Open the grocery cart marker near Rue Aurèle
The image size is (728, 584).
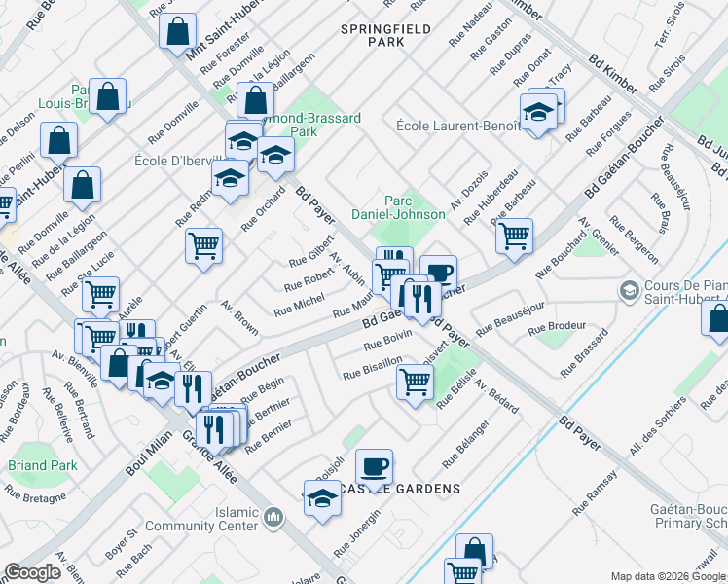coord(101,296)
